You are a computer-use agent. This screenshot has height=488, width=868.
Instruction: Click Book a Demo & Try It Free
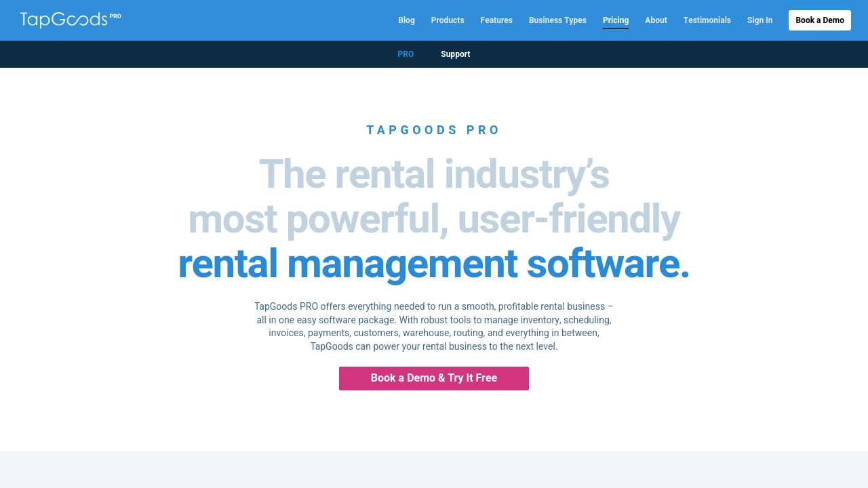[x=434, y=378]
